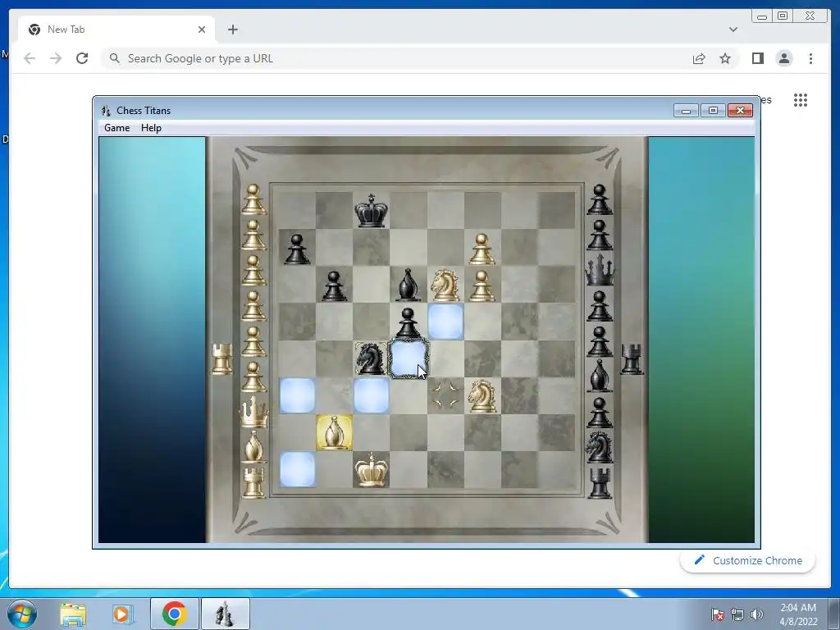Click the crosshair-marked square on the board
Viewport: 840px width, 630px height.
click(x=445, y=395)
